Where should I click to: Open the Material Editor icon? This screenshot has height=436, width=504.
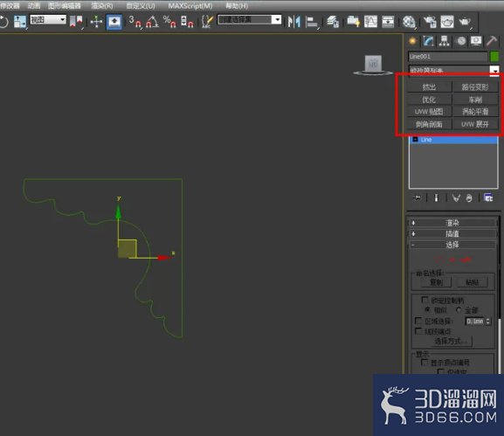pyautogui.click(x=409, y=22)
